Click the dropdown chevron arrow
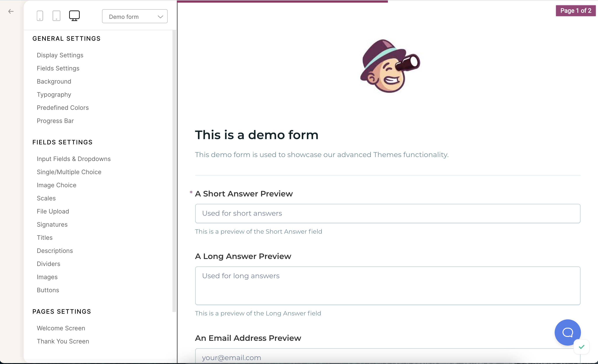The height and width of the screenshot is (364, 598). point(160,17)
